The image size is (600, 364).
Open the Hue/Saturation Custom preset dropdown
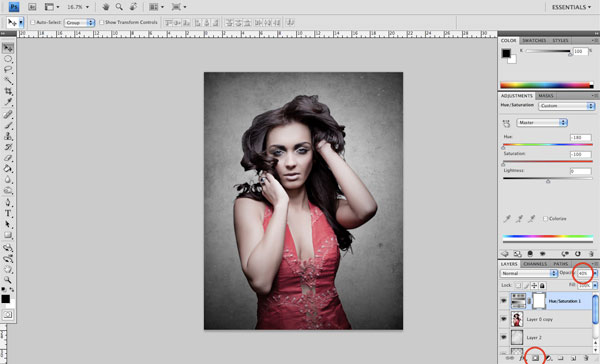[567, 106]
